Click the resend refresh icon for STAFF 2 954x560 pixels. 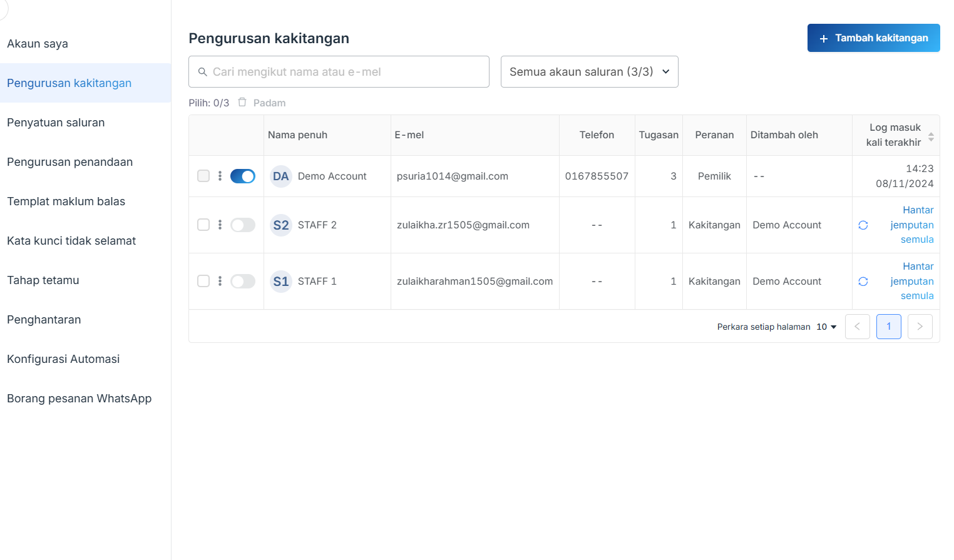coord(863,225)
